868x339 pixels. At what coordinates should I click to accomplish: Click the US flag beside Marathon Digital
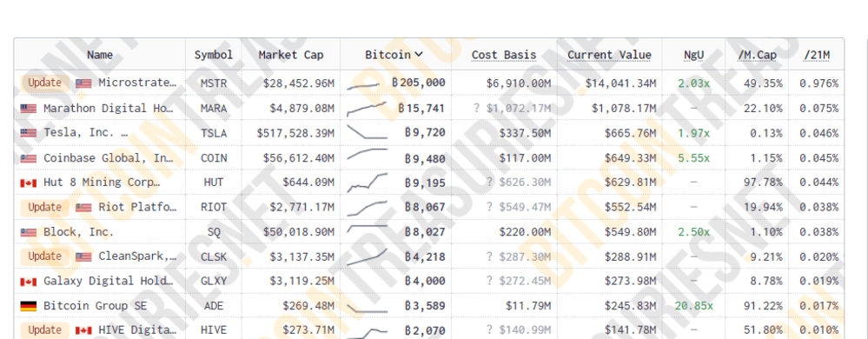[x=28, y=109]
